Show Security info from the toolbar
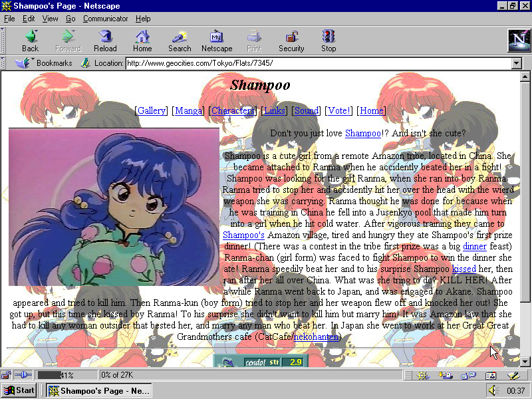This screenshot has height=399, width=532. point(291,41)
